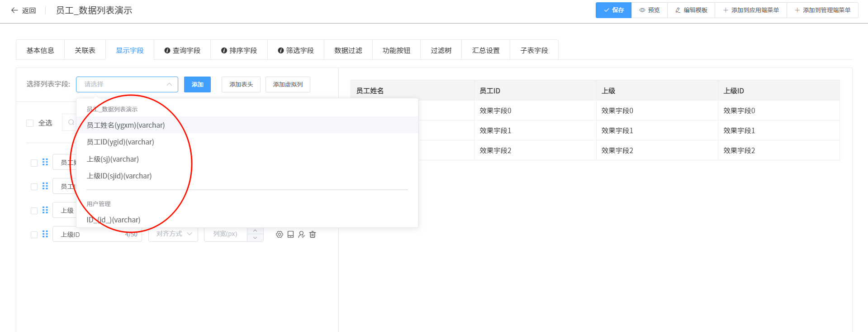Viewport: 868px width, 332px height.
Task: Click the user permission icon for 上级ID row
Action: (x=301, y=234)
